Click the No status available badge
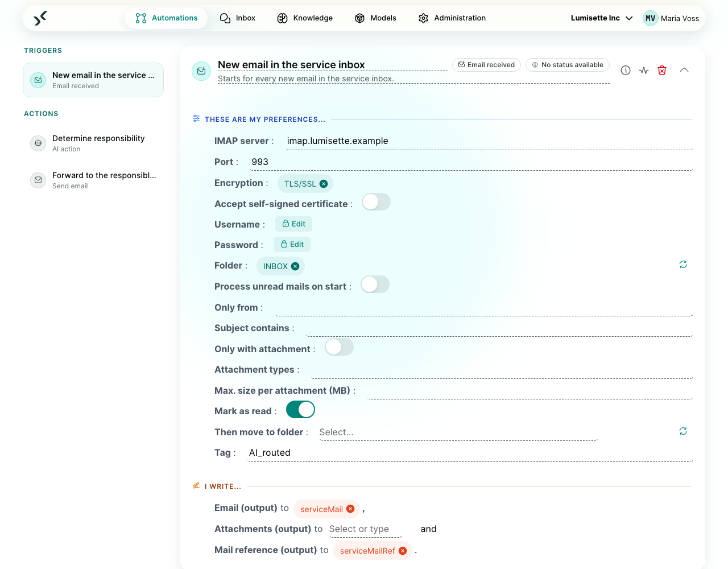728x569 pixels. coord(568,65)
